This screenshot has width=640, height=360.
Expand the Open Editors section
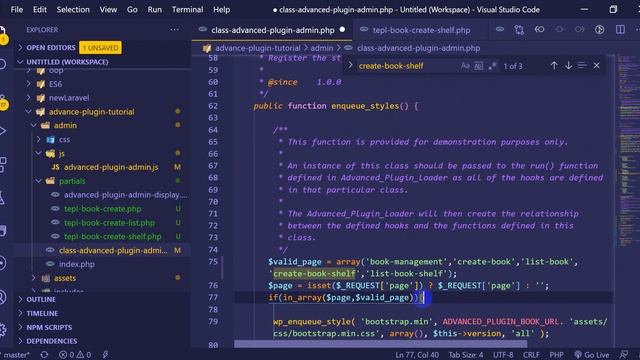pyautogui.click(x=51, y=48)
